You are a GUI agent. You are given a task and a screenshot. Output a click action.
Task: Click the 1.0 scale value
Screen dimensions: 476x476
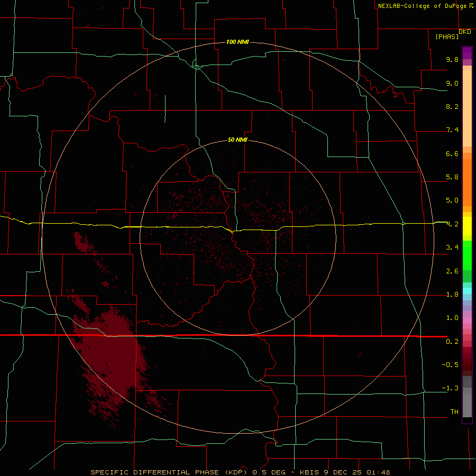pos(452,318)
